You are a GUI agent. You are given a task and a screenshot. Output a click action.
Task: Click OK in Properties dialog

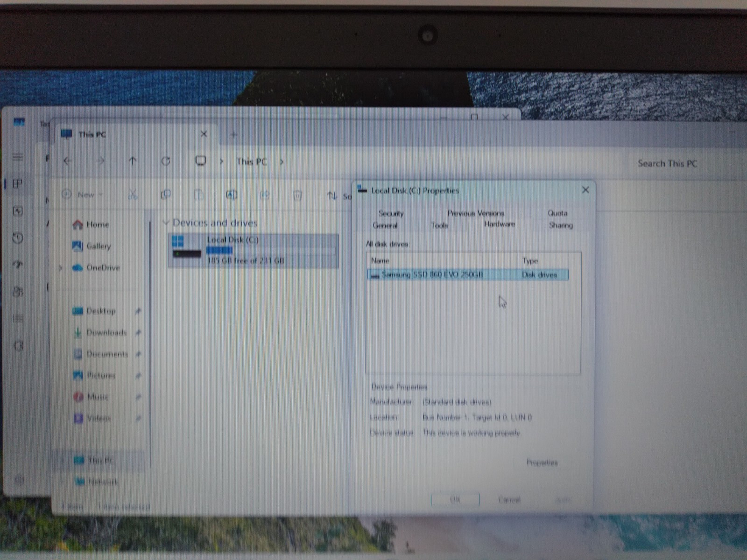point(455,500)
